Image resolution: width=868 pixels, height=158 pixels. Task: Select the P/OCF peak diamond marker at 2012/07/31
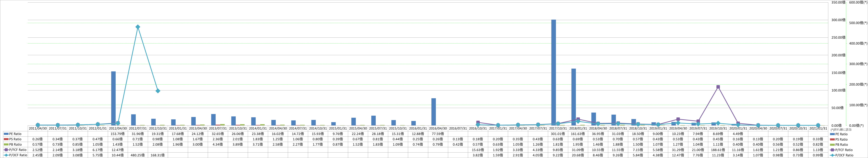[138, 27]
